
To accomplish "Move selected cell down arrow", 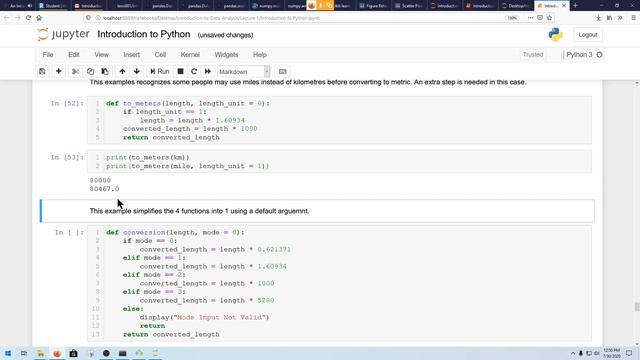I will [x=137, y=71].
